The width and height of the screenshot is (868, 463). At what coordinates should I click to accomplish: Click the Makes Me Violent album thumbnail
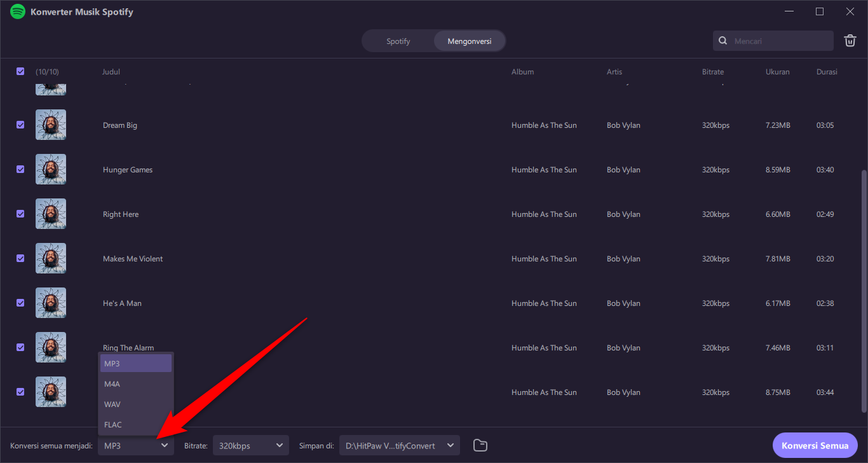(x=51, y=258)
